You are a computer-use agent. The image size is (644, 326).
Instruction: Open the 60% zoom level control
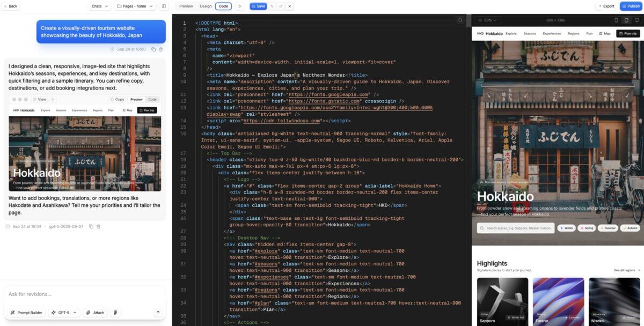pyautogui.click(x=488, y=20)
